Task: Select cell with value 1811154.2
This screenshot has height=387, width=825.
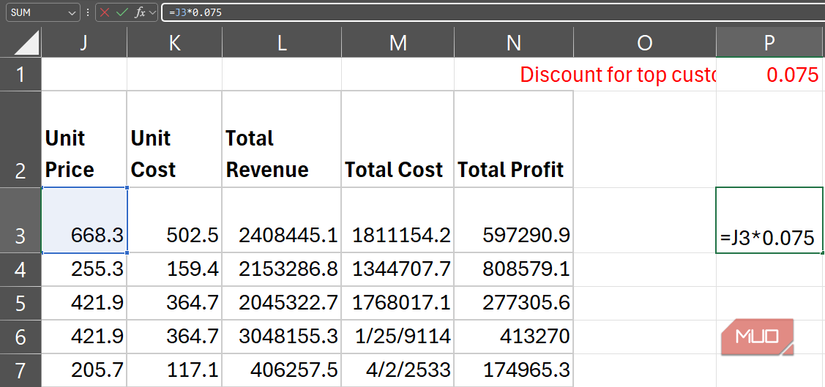Action: [397, 220]
